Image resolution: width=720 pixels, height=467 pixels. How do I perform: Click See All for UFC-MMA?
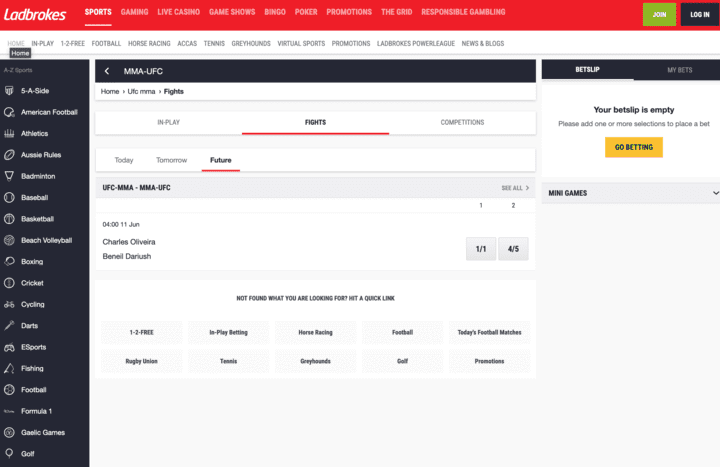[515, 188]
